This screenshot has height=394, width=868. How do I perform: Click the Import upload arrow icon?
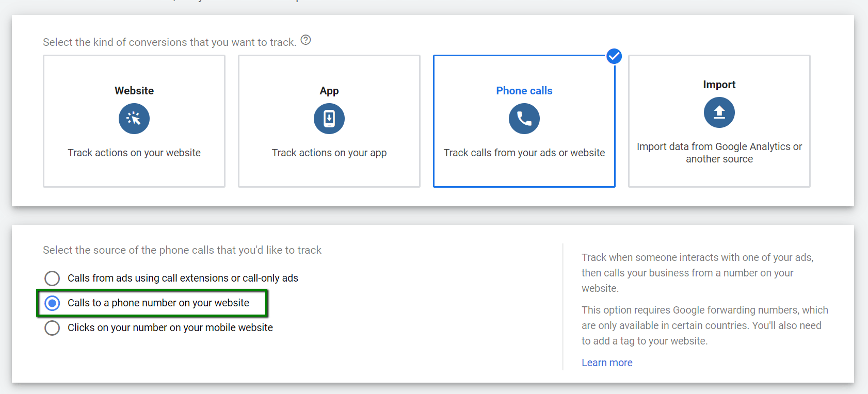(x=719, y=112)
